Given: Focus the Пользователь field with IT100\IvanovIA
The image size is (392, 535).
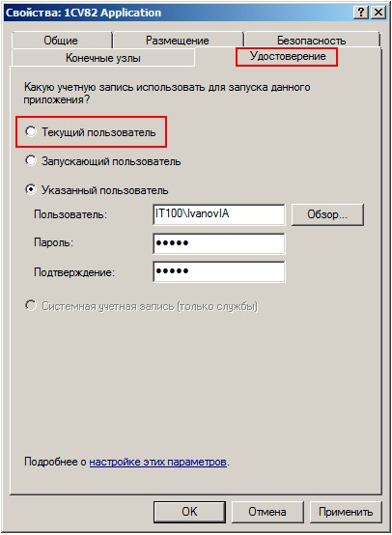Looking at the screenshot, I should [218, 214].
